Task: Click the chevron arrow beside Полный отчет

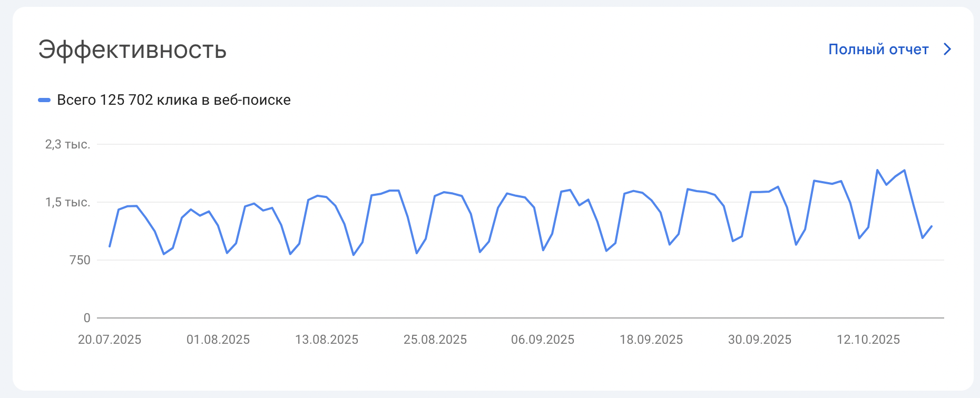Action: click(947, 49)
